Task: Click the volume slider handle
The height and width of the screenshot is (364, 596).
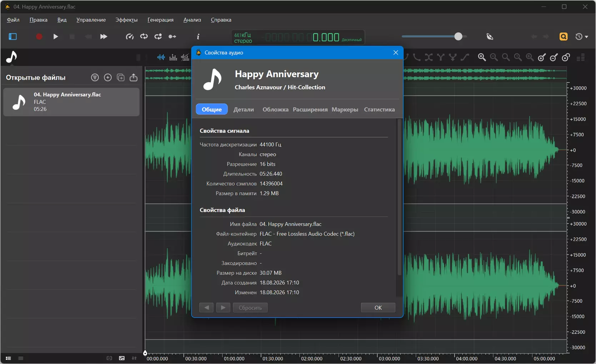Action: [x=458, y=36]
